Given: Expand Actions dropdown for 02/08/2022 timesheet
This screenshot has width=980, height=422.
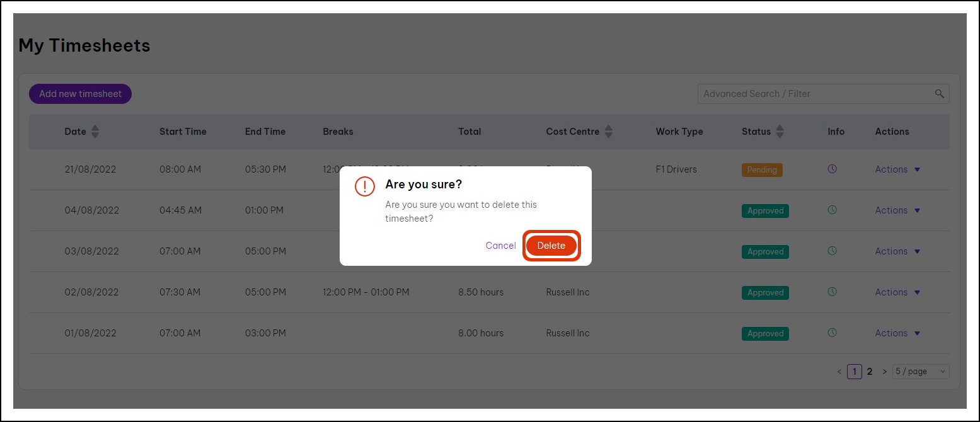Looking at the screenshot, I should tap(897, 292).
